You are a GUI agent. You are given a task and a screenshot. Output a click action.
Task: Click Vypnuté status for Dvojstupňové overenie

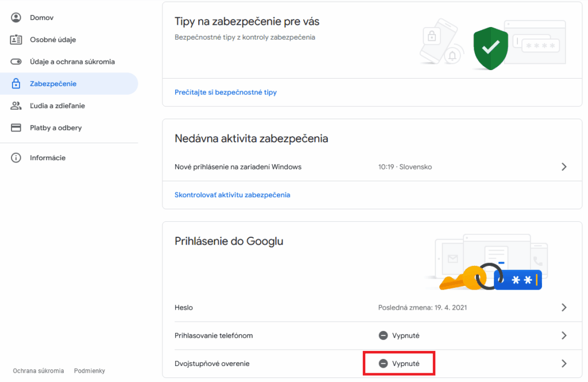pyautogui.click(x=400, y=364)
